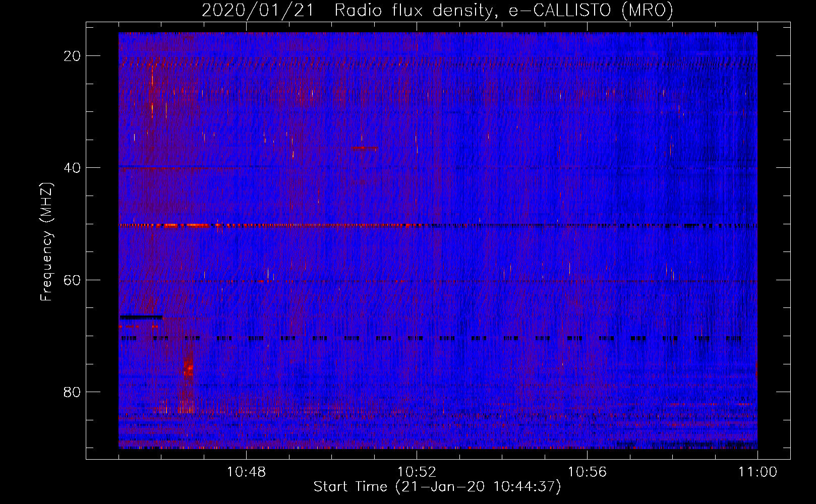Click the "Frequency (MHZ)" axis label

pos(46,241)
